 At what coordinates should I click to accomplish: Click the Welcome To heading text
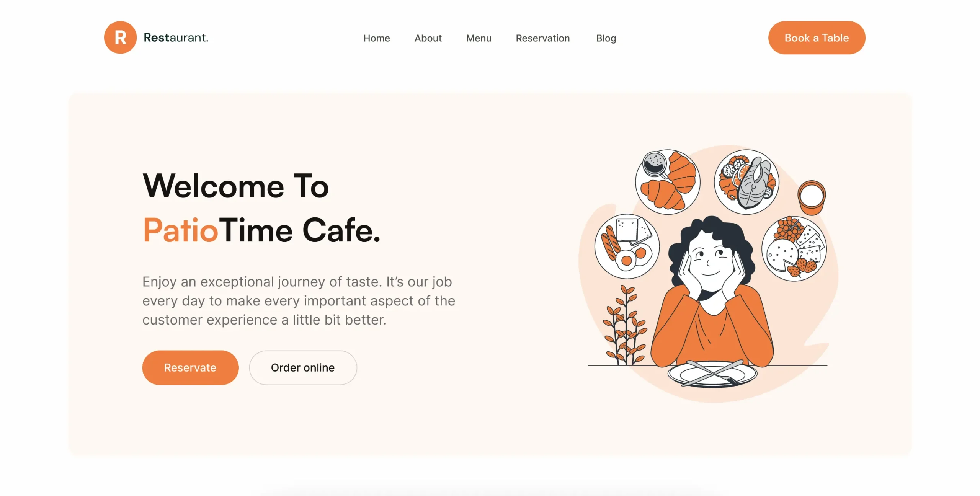coord(236,186)
